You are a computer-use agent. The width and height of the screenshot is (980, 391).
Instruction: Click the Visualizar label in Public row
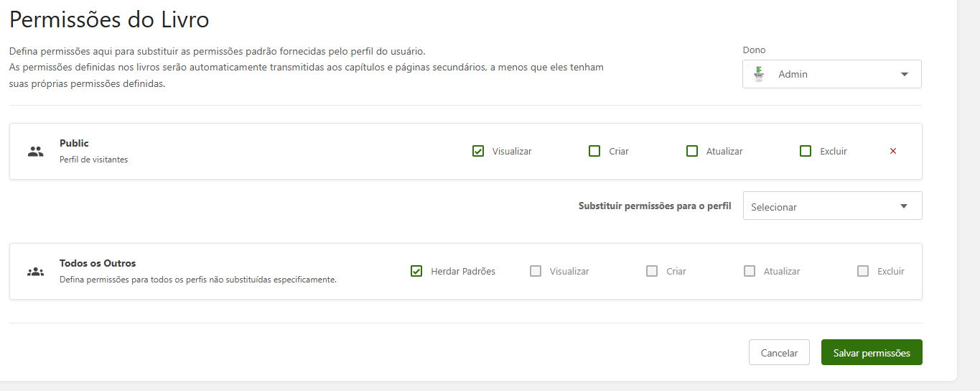click(512, 151)
